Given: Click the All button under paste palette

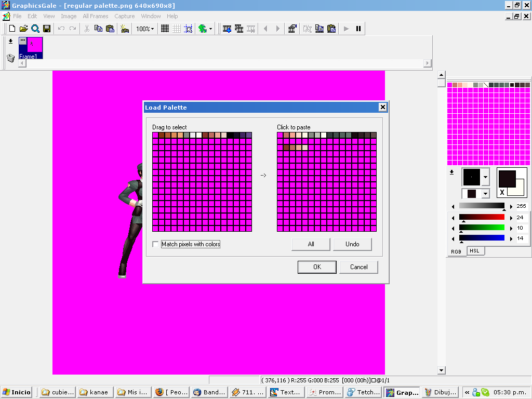Looking at the screenshot, I should click(311, 244).
